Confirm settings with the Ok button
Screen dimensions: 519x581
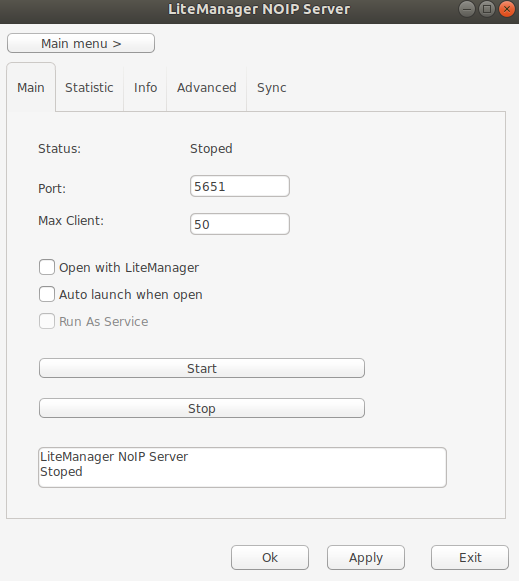pyautogui.click(x=270, y=557)
